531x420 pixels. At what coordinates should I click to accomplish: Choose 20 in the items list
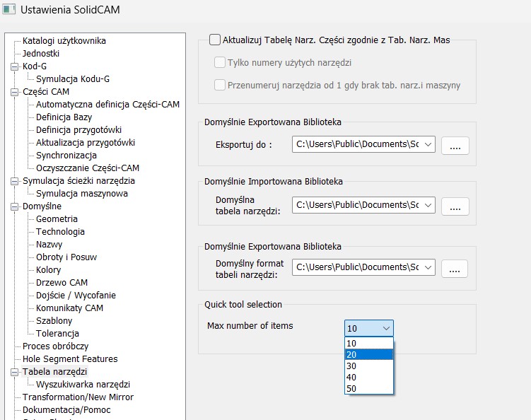[369, 355]
